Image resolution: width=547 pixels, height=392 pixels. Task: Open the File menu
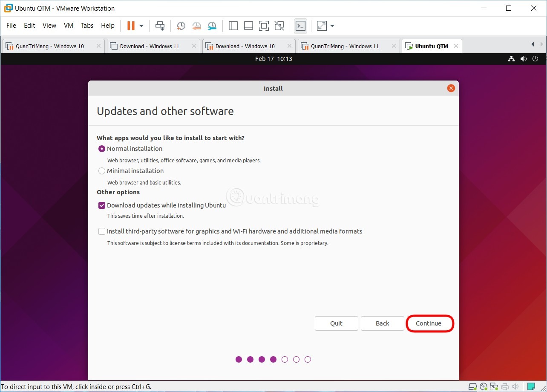point(11,26)
